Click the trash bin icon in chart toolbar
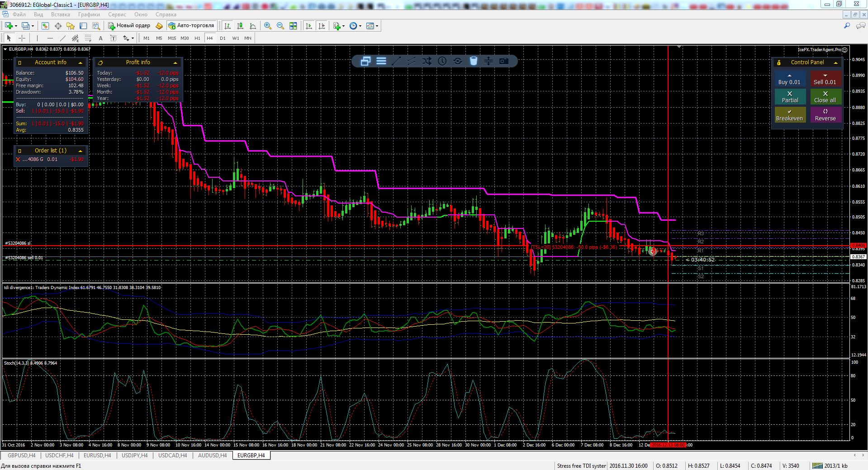 tap(473, 61)
